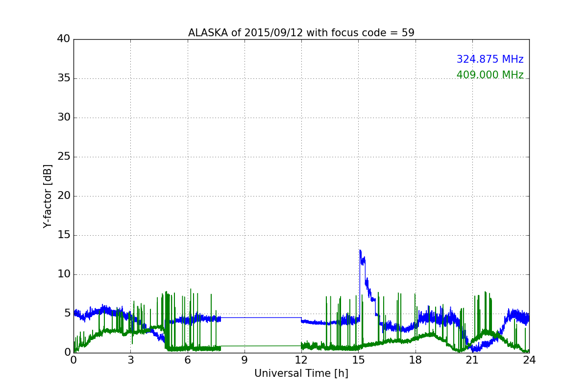Click x-axis tick label '9'

245,360
